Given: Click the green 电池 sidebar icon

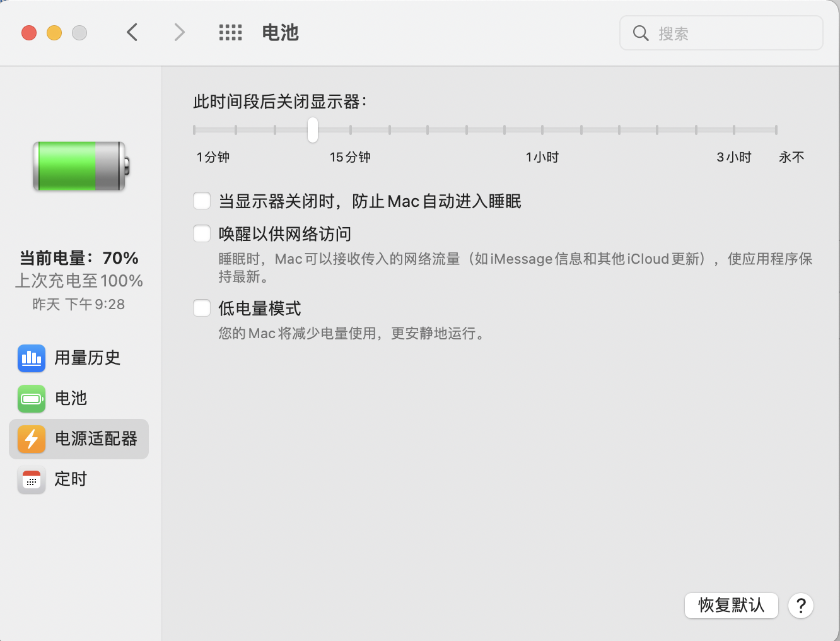Looking at the screenshot, I should coord(32,399).
